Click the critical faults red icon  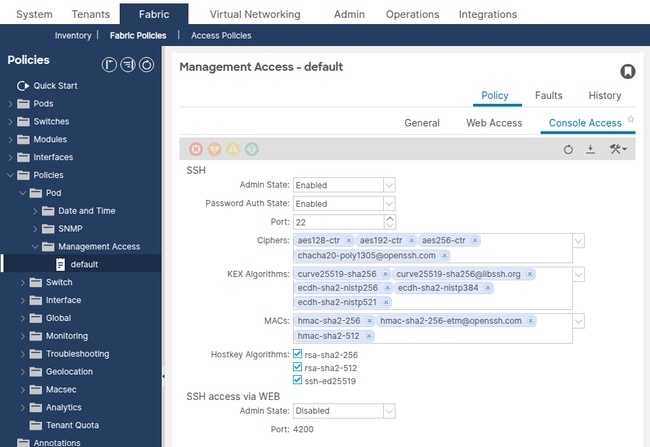pos(196,149)
